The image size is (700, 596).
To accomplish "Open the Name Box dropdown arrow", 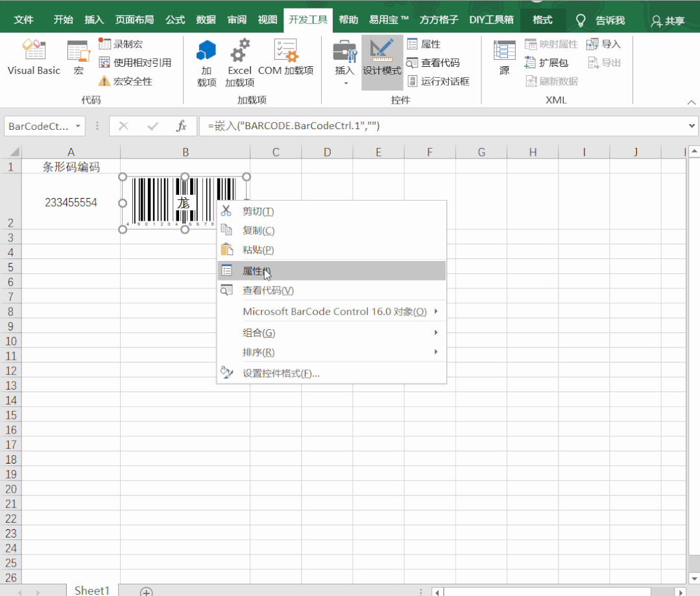I will pyautogui.click(x=78, y=126).
